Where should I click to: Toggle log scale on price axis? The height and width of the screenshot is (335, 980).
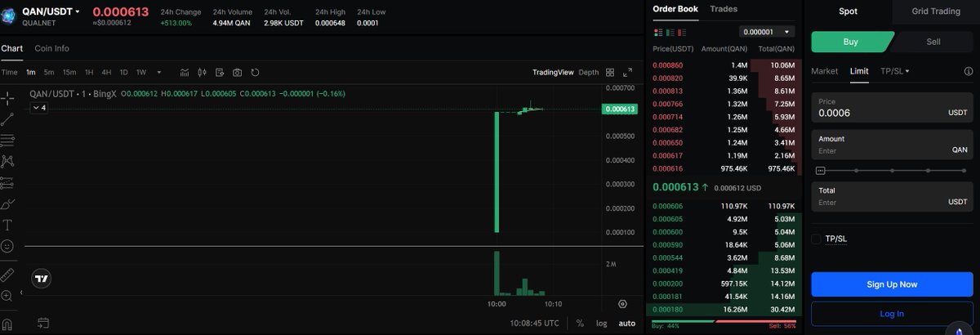tap(601, 324)
